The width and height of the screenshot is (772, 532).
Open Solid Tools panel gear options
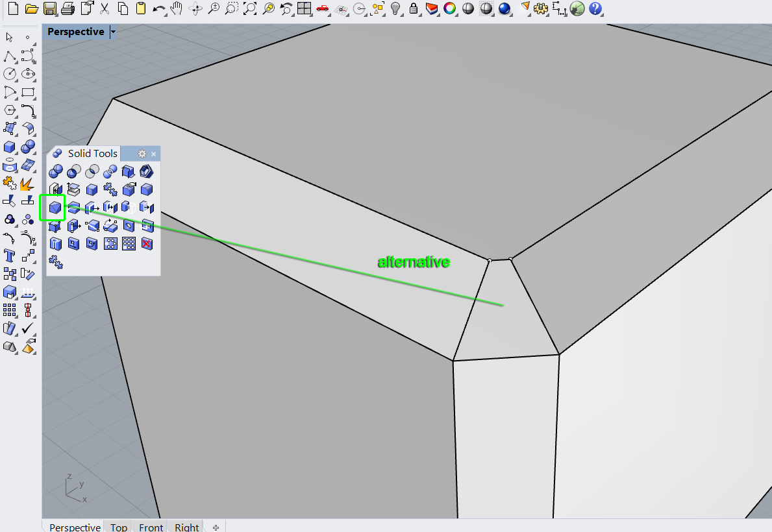point(142,154)
